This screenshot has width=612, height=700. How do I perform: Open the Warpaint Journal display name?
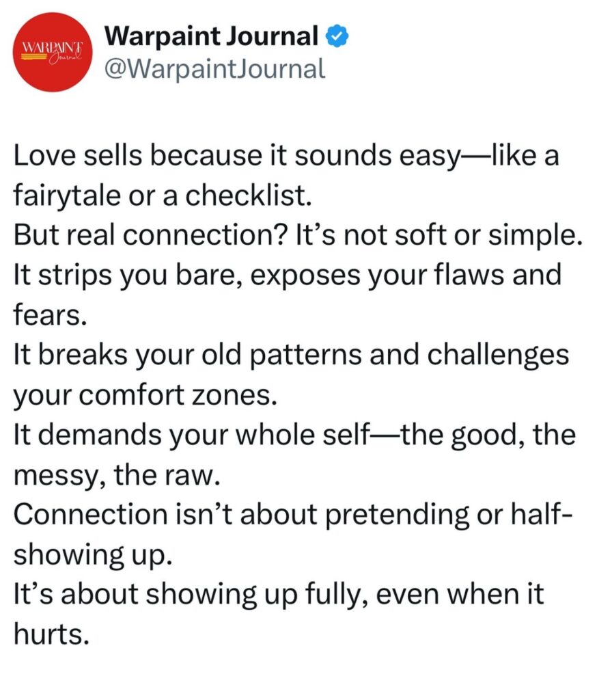click(x=211, y=36)
